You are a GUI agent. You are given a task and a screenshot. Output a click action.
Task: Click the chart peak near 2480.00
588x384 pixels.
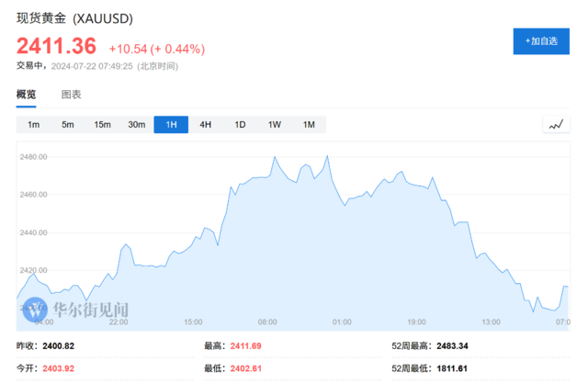click(x=327, y=156)
